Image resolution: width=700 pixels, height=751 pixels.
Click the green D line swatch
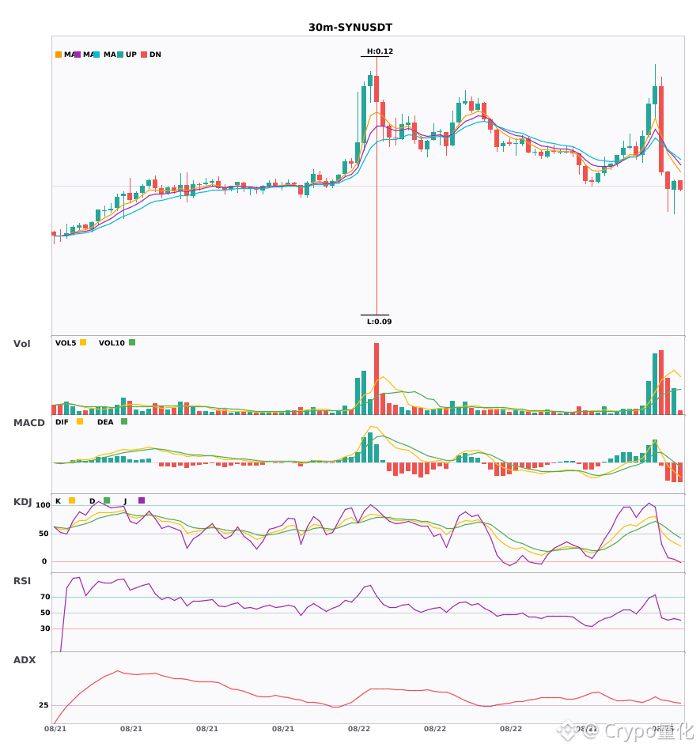(107, 500)
